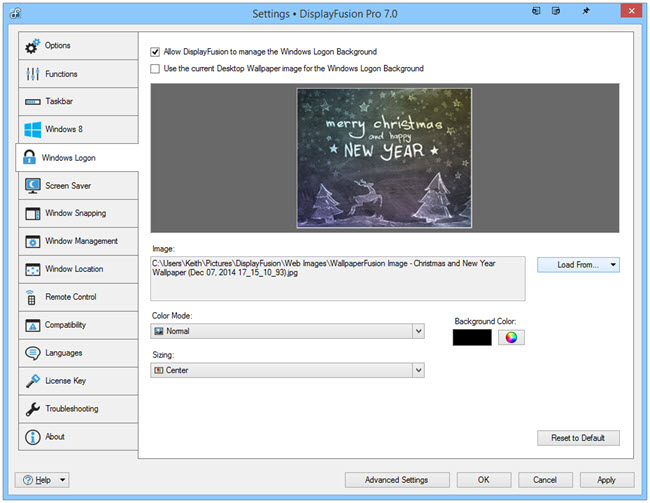Click Reset to Default
Screen dimensions: 650x503
(578, 438)
